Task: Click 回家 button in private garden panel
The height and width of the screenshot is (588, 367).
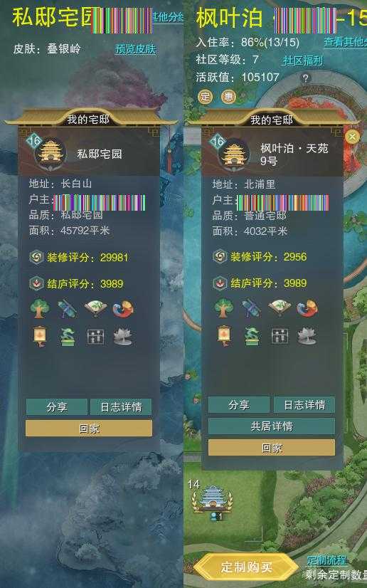Action: pos(89,429)
